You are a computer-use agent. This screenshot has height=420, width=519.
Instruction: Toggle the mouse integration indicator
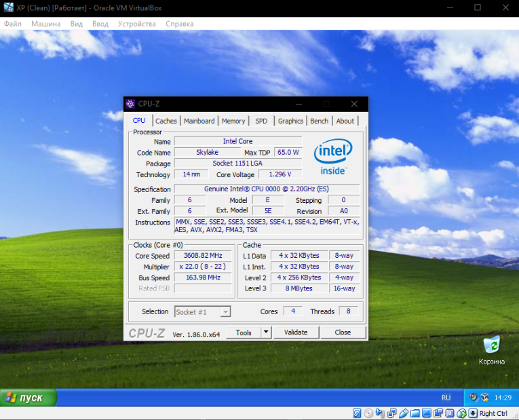461,413
